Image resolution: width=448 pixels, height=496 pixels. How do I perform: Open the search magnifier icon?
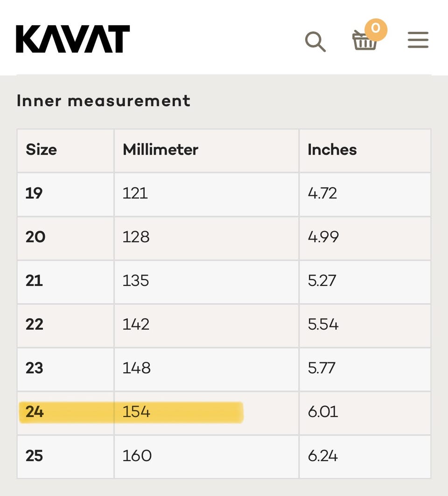[315, 42]
